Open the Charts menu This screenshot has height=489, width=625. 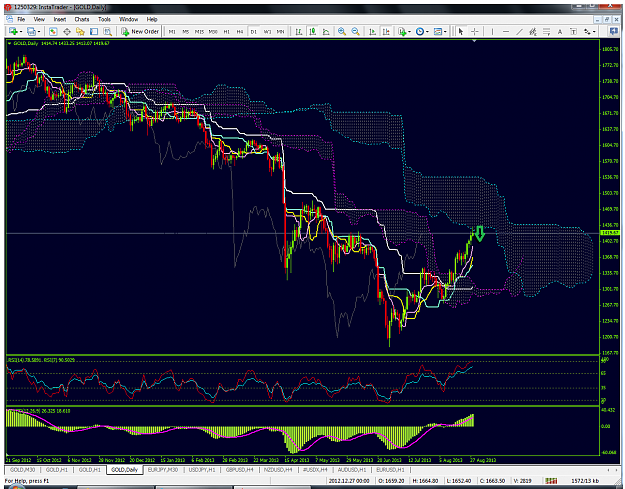click(x=82, y=19)
